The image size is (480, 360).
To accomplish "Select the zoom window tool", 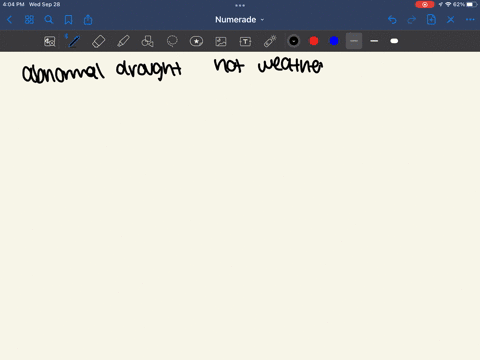I will tap(50, 41).
